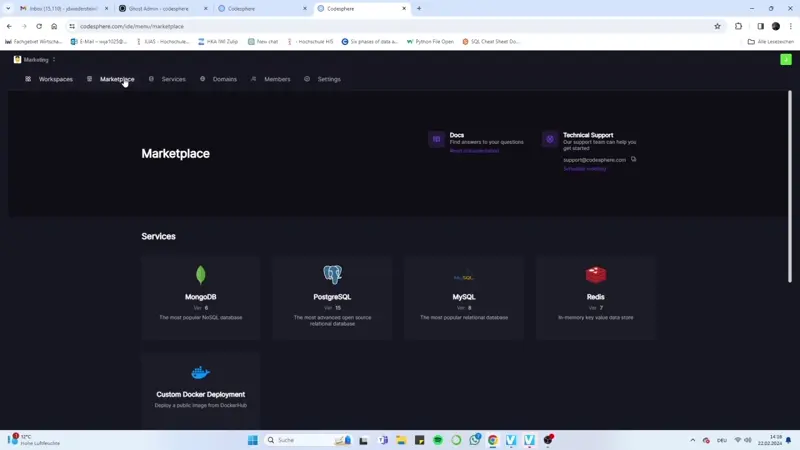
Task: Open the Domains menu item
Action: pos(224,79)
